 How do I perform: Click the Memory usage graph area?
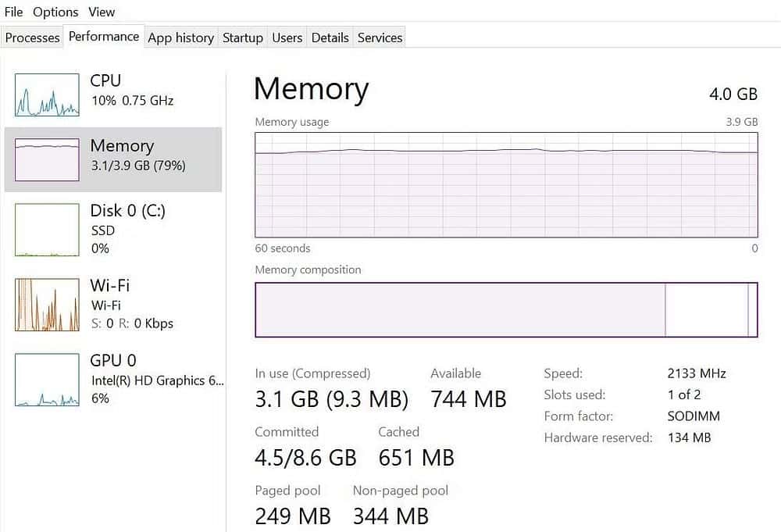tap(506, 184)
